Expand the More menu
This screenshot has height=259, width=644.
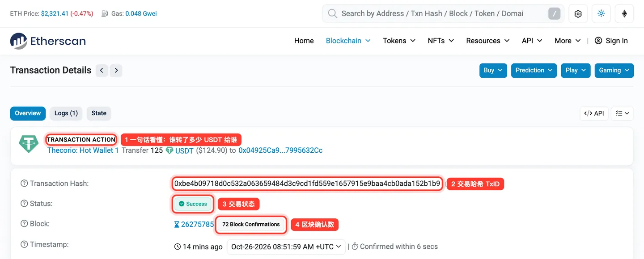pyautogui.click(x=568, y=41)
